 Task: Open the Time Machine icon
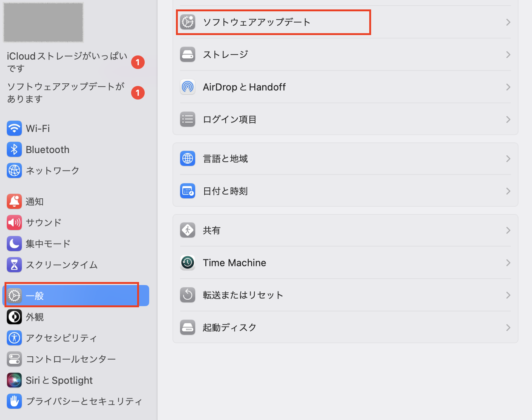pos(188,263)
